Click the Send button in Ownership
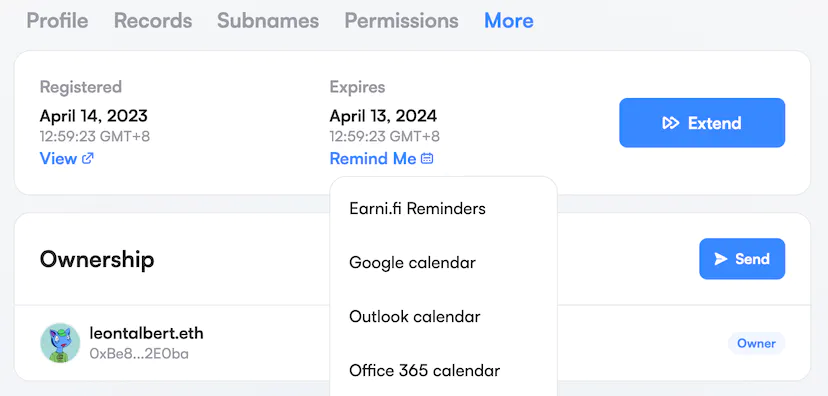This screenshot has width=828, height=396. click(x=742, y=259)
